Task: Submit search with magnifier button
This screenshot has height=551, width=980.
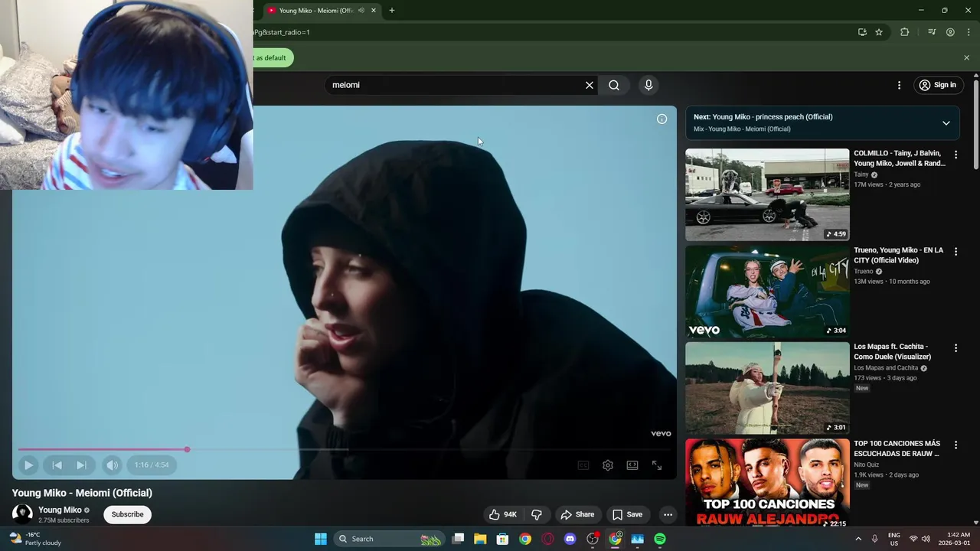Action: 614,85
